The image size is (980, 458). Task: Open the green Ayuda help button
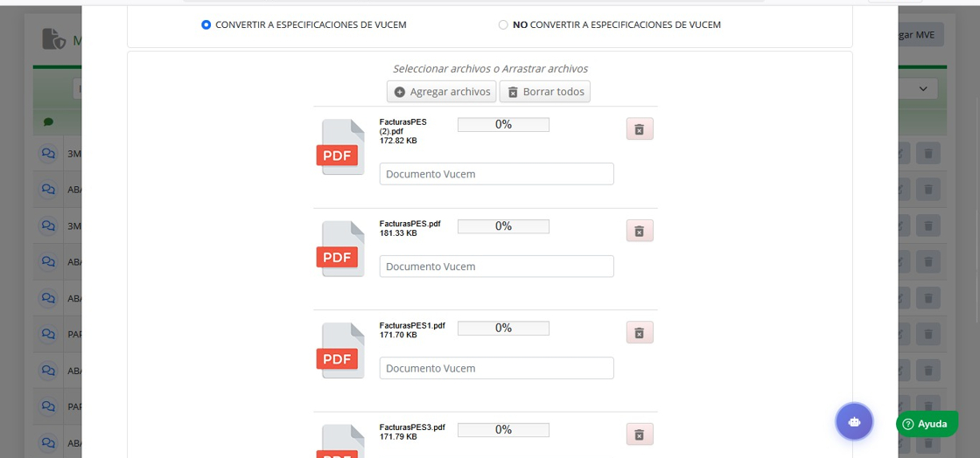[926, 424]
